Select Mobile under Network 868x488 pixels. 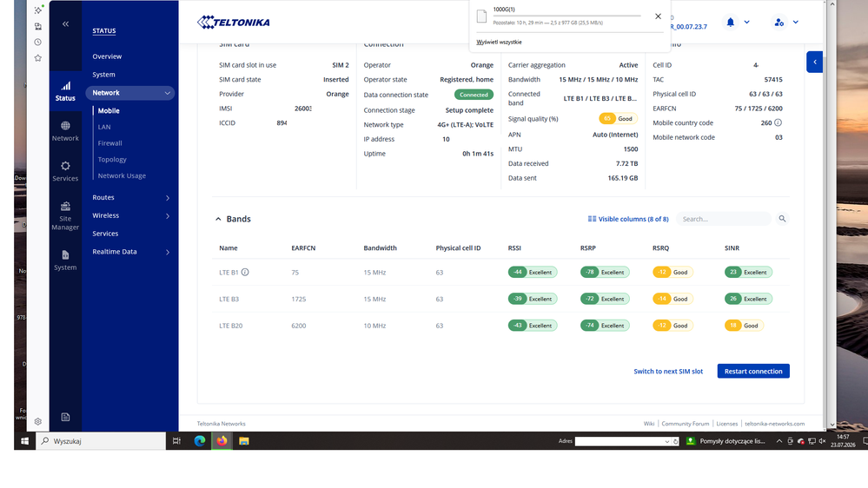[109, 110]
